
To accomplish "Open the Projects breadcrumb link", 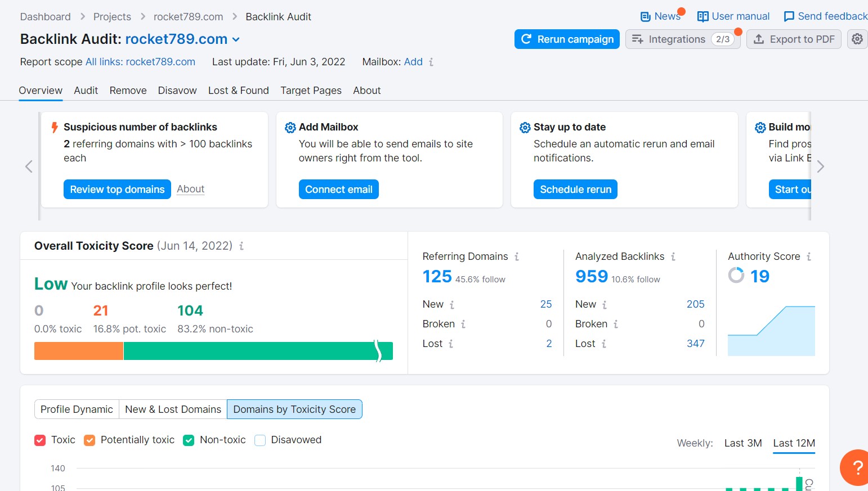I will pos(112,17).
